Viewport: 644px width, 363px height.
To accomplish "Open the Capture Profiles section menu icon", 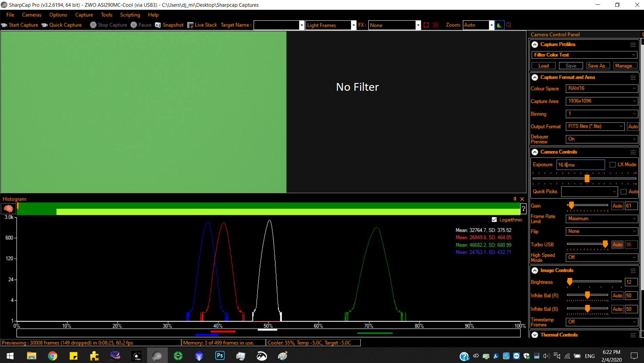I will pos(633,45).
